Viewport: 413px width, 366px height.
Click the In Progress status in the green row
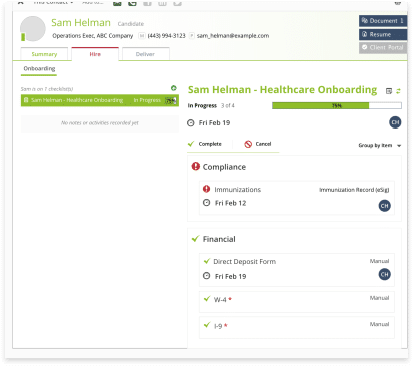[147, 100]
